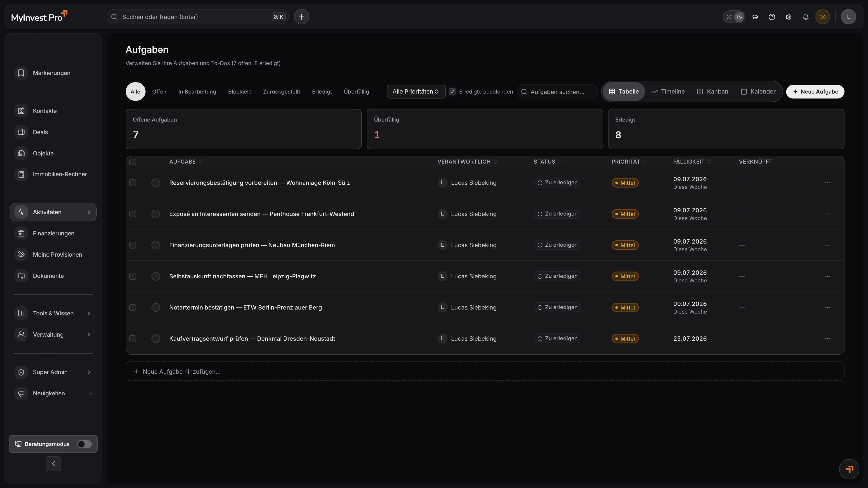868x488 pixels.
Task: Switch to dark mode moon toggle
Action: tap(739, 17)
